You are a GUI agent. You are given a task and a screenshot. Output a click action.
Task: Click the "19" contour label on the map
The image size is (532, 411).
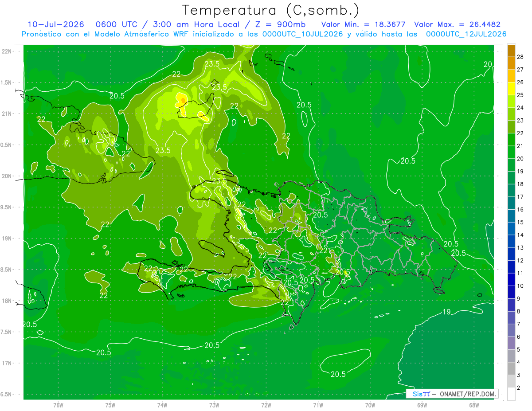tap(446, 312)
